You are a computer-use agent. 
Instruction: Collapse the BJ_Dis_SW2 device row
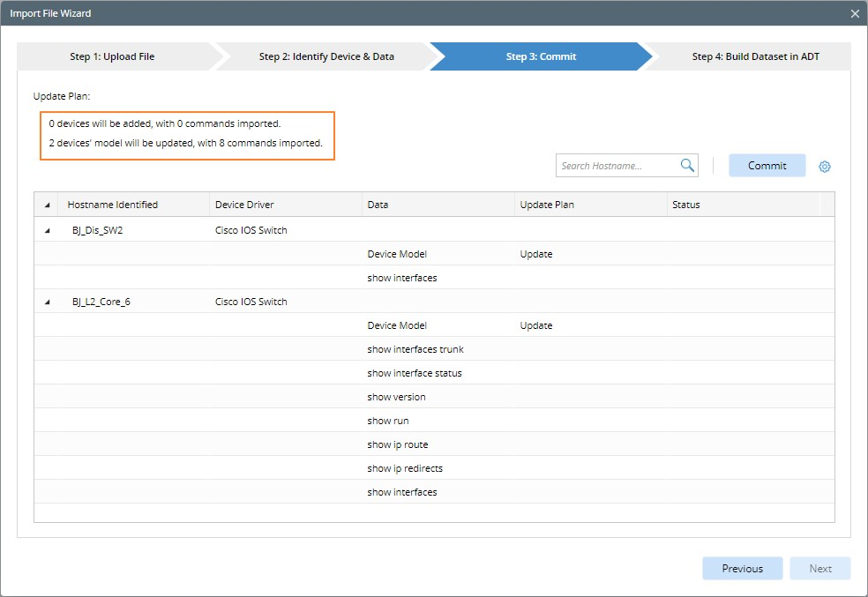pyautogui.click(x=48, y=230)
